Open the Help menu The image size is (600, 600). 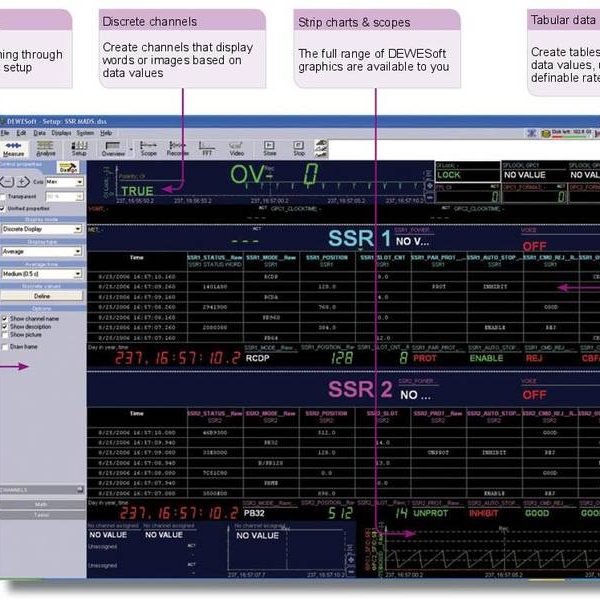[106, 133]
